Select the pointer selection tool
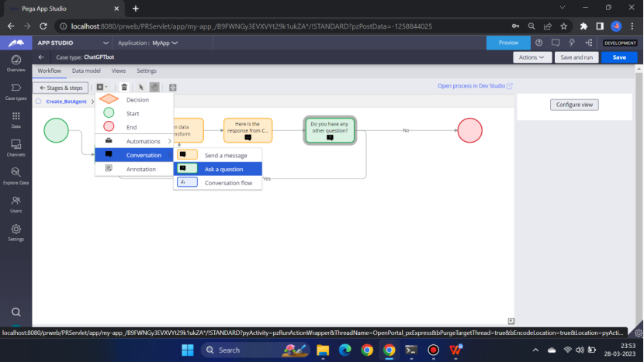 click(141, 87)
